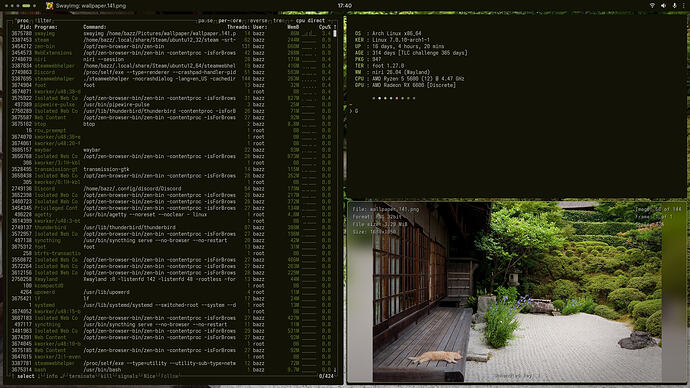
Task: Select the '/usr/bin/agetty' process row
Action: (x=171, y=215)
